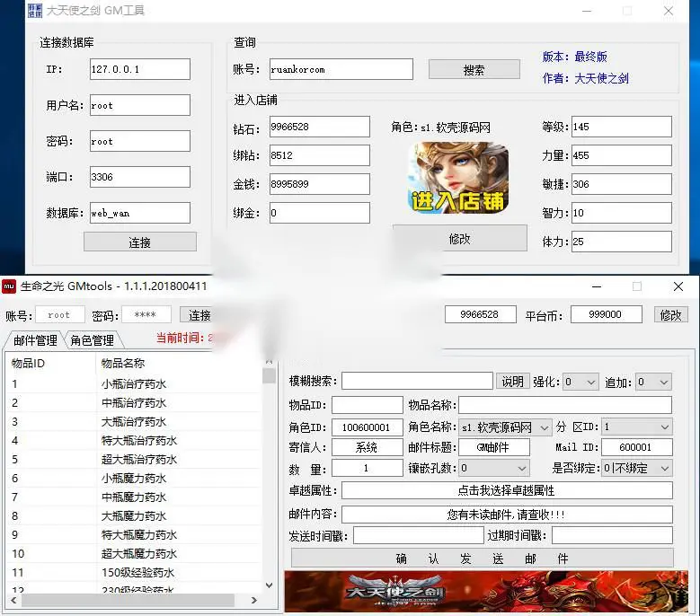Open the 追加 dropdown
This screenshot has height=616, width=700.
(653, 383)
